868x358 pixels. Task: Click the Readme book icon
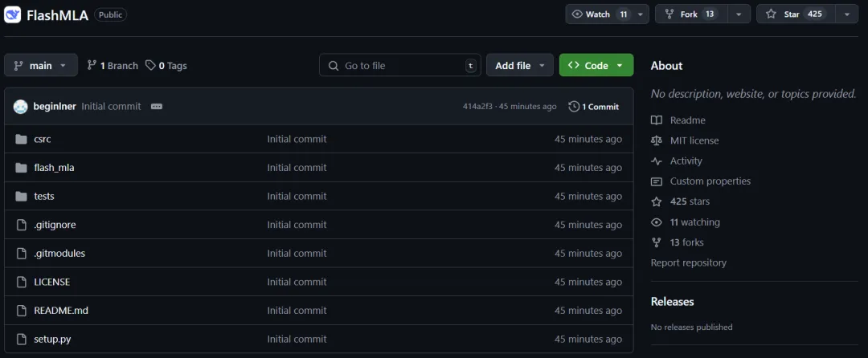pos(657,120)
